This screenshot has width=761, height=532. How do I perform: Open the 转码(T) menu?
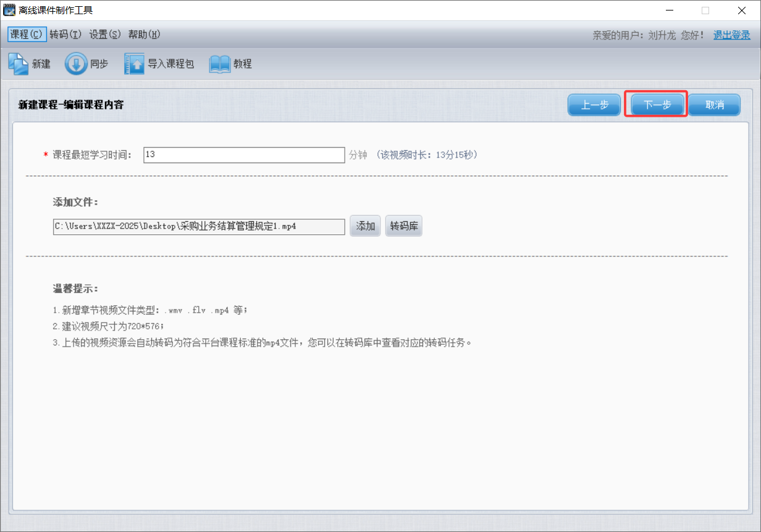point(65,35)
